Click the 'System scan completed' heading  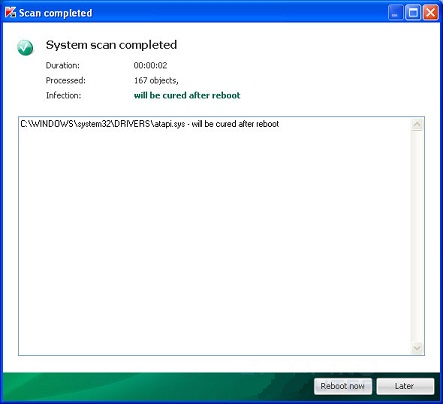(111, 45)
